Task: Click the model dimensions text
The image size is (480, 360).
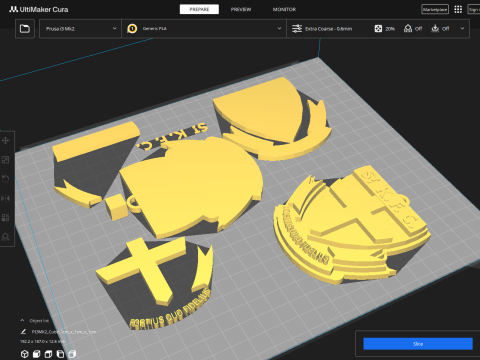Action: 42,342
